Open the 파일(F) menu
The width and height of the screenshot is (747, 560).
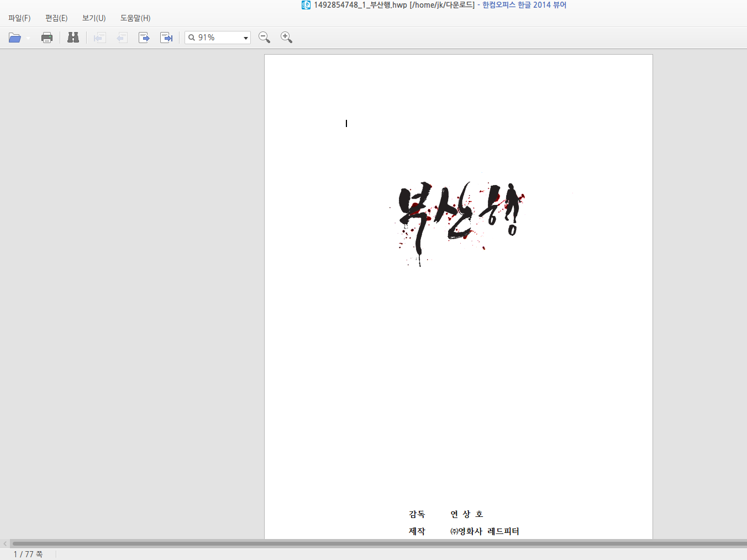19,18
